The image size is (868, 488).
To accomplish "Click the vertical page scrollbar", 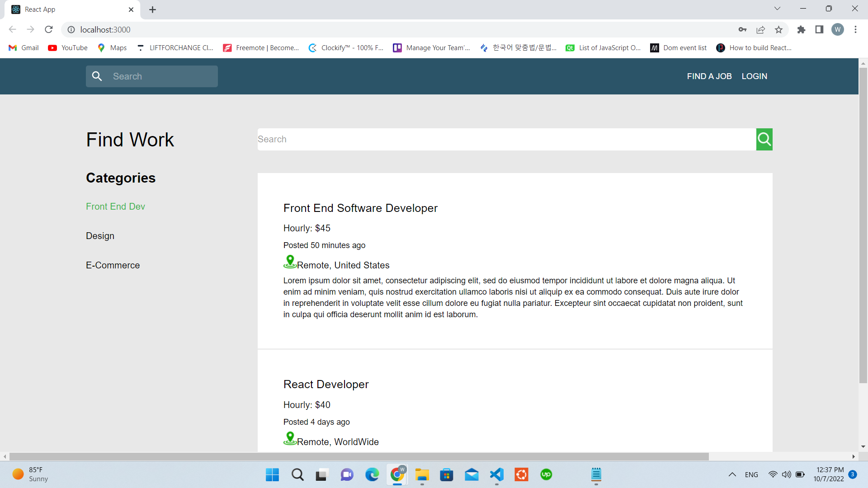I will [863, 226].
